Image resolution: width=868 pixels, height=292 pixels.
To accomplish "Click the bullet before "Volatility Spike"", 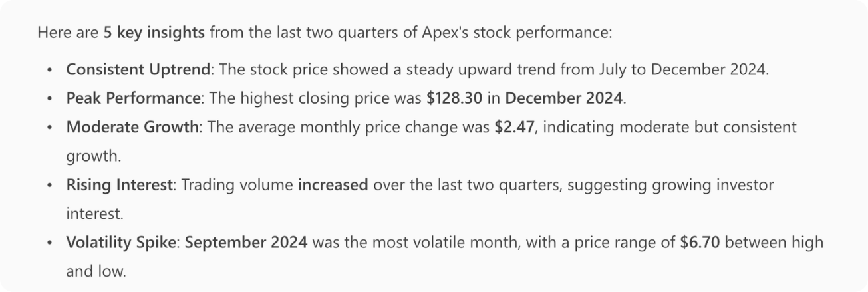I will pos(49,243).
